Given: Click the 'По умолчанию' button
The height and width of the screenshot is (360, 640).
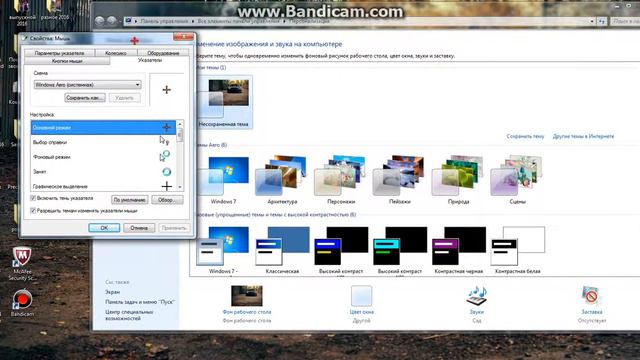Looking at the screenshot, I should pos(129,200).
